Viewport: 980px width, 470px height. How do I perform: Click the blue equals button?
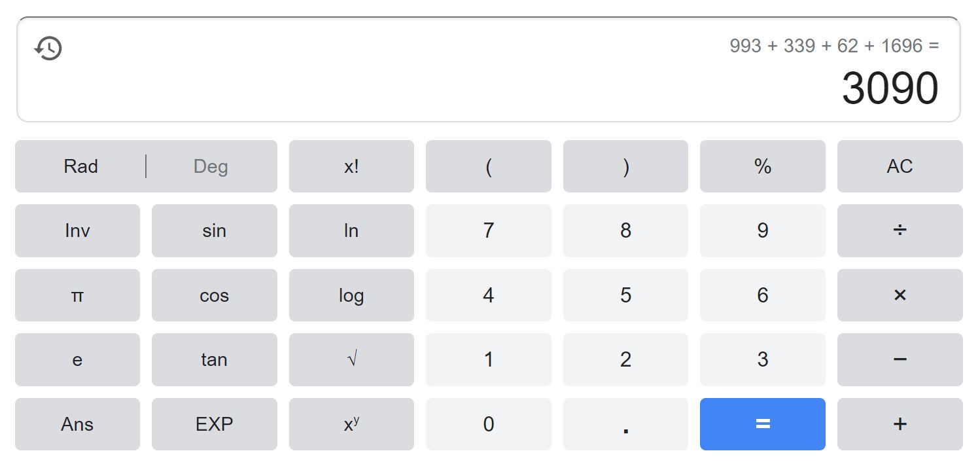tap(763, 424)
